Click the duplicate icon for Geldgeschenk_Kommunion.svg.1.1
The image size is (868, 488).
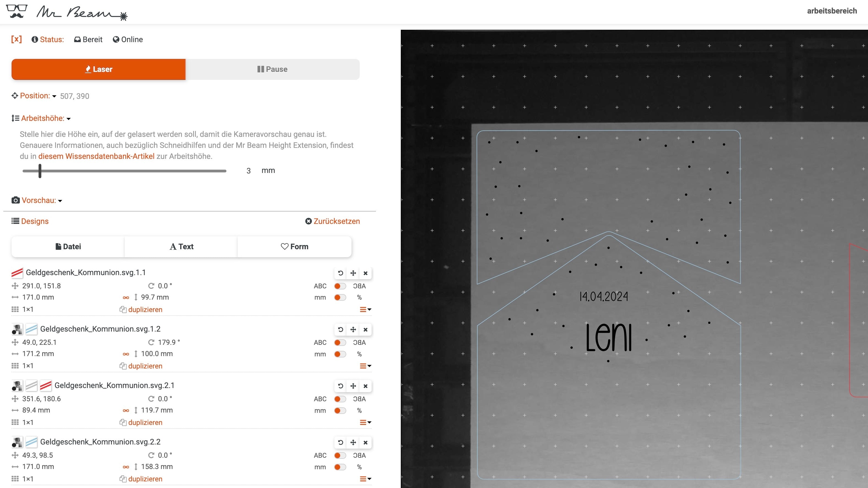click(x=123, y=309)
